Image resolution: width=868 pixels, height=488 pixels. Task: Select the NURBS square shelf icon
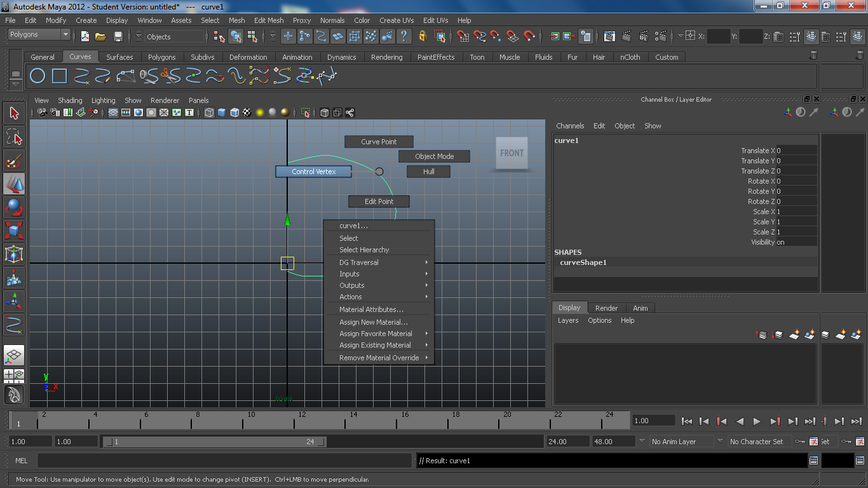tap(59, 77)
